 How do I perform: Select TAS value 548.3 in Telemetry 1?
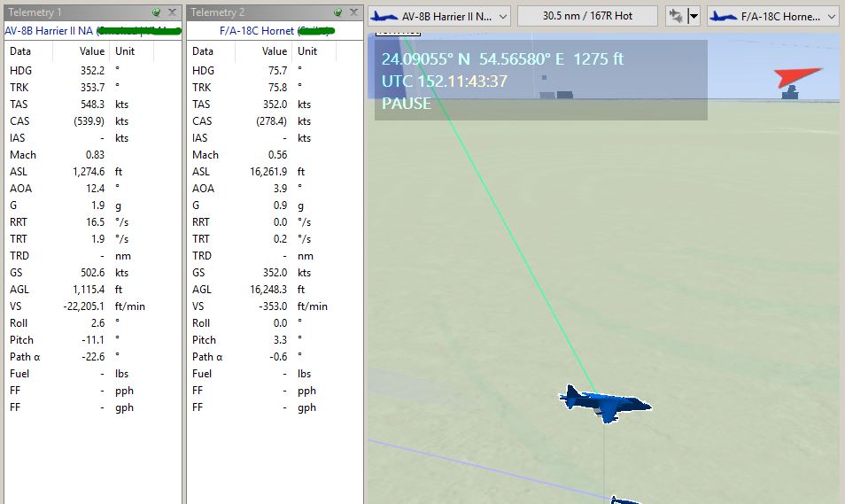(93, 104)
